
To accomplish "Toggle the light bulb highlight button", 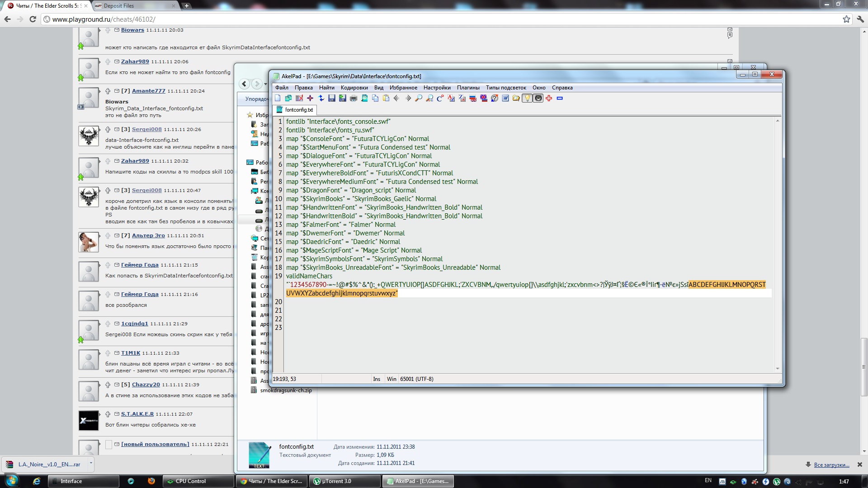I will click(x=527, y=98).
